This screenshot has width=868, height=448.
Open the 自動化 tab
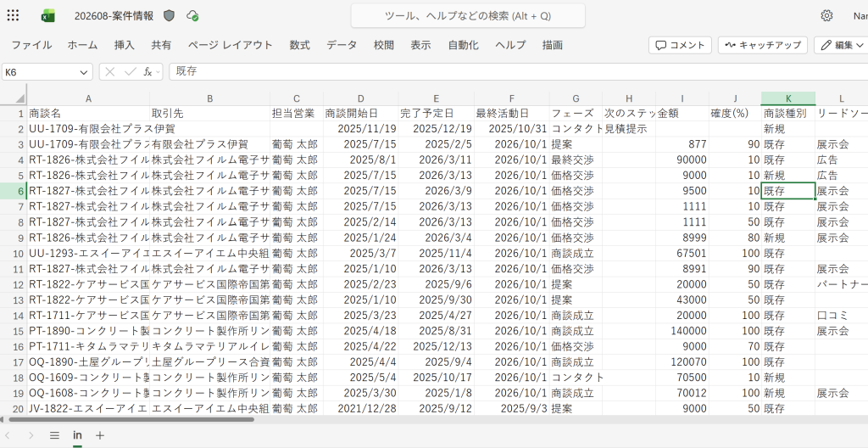pos(464,46)
